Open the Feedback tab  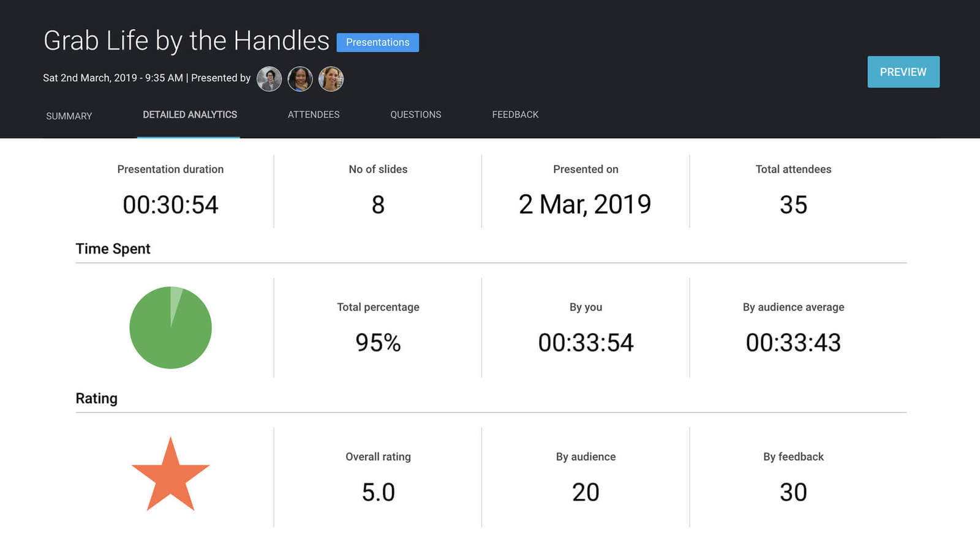(515, 114)
